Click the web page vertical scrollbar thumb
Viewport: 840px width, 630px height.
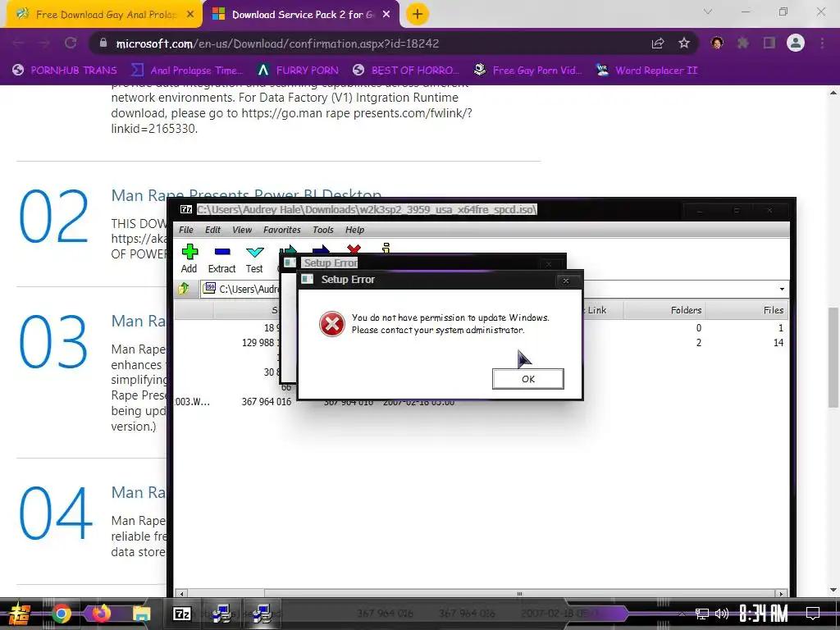[833, 358]
